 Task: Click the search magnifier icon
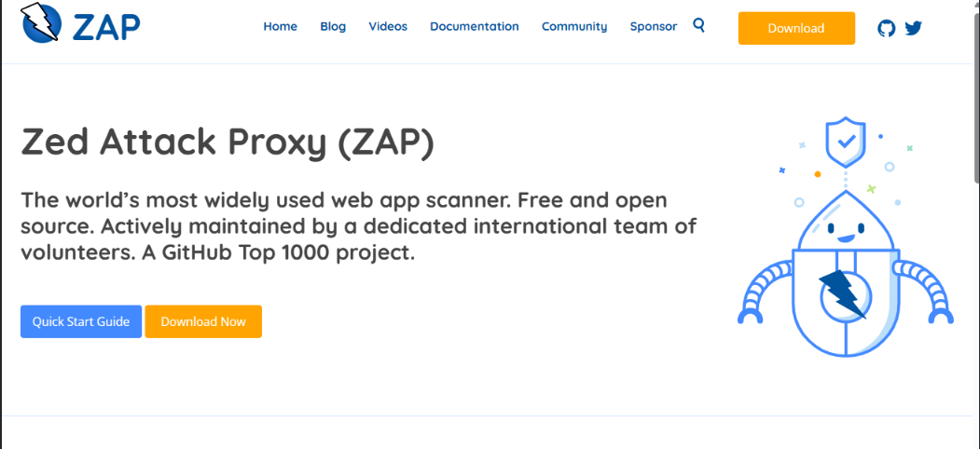coord(699,25)
